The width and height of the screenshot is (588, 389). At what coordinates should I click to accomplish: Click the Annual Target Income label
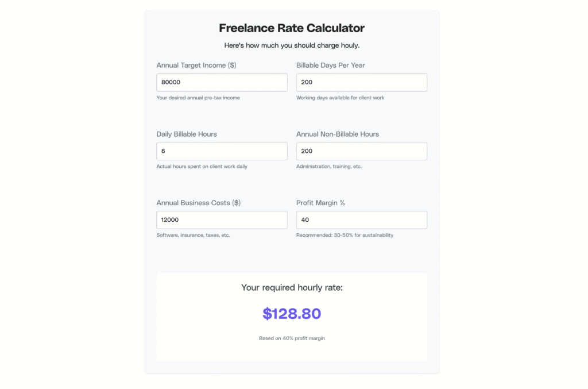pyautogui.click(x=195, y=65)
